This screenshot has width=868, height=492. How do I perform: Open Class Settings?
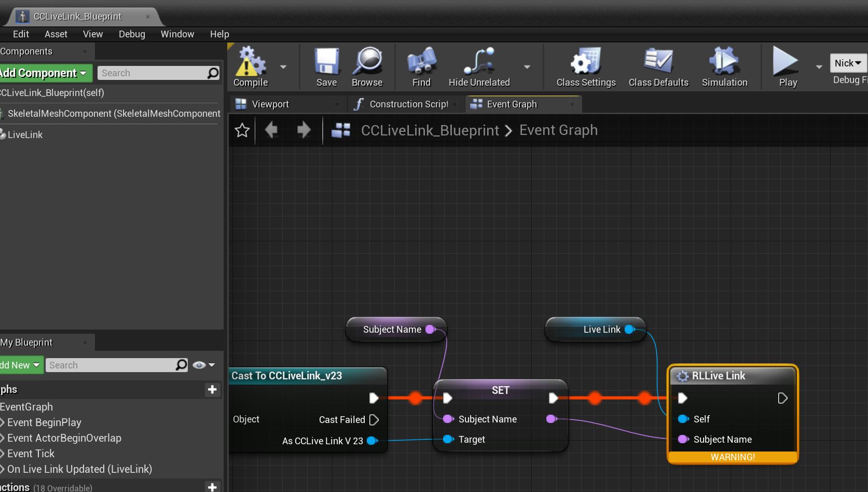click(586, 67)
